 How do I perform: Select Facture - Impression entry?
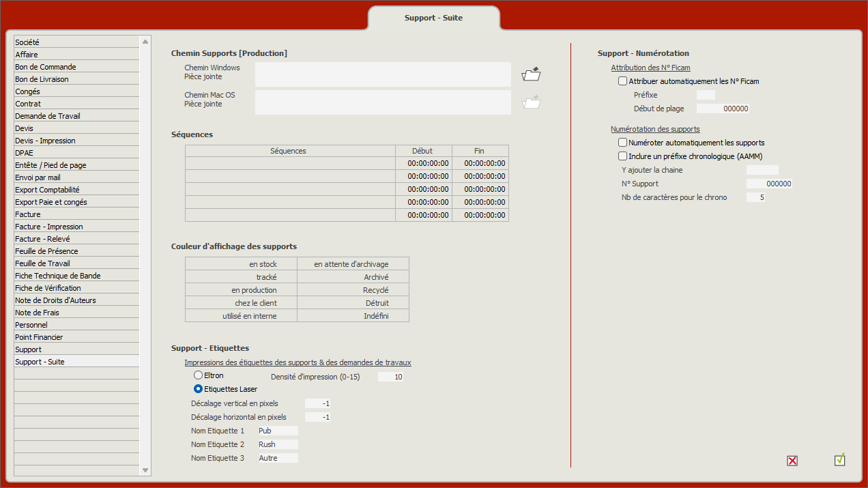[x=76, y=227]
